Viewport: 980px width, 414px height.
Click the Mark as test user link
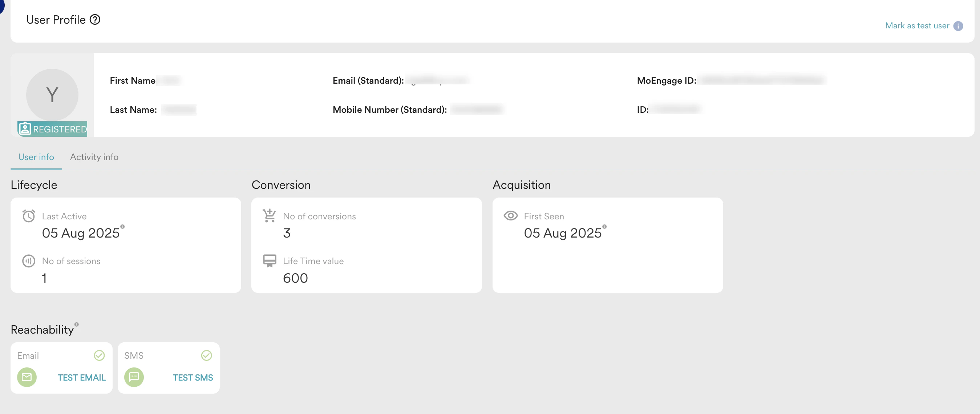[x=917, y=25]
